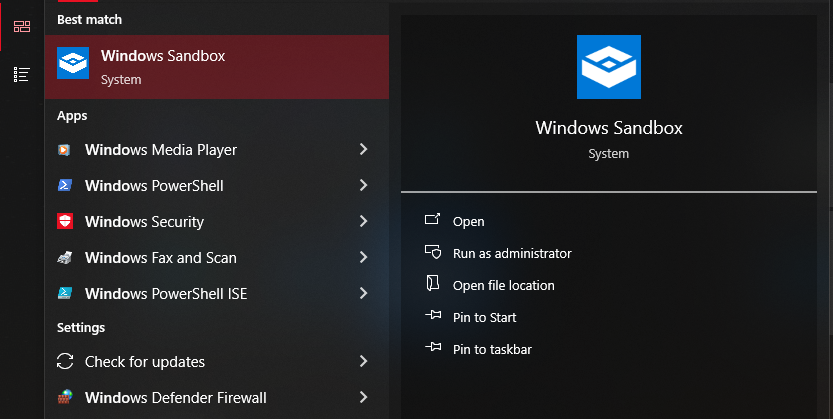Click the Open file location icon
Screen dimensions: 833x419
[x=433, y=284]
